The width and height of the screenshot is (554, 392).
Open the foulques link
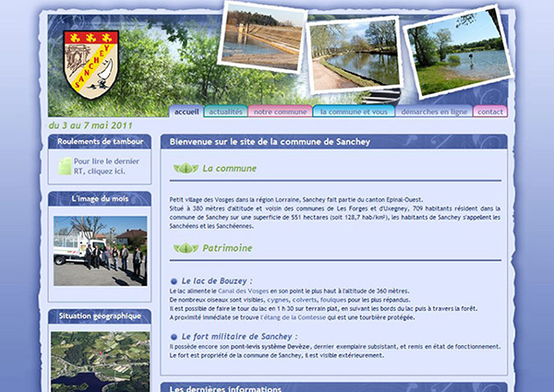coord(333,300)
